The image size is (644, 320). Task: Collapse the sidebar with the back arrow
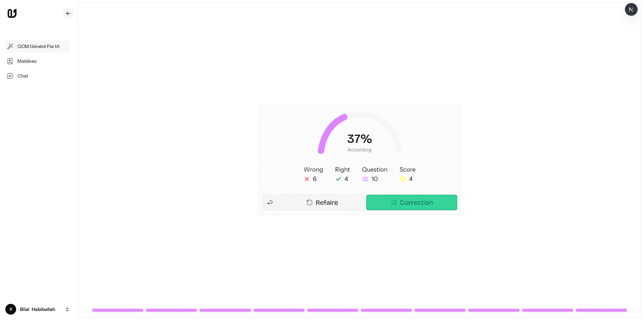click(x=68, y=13)
